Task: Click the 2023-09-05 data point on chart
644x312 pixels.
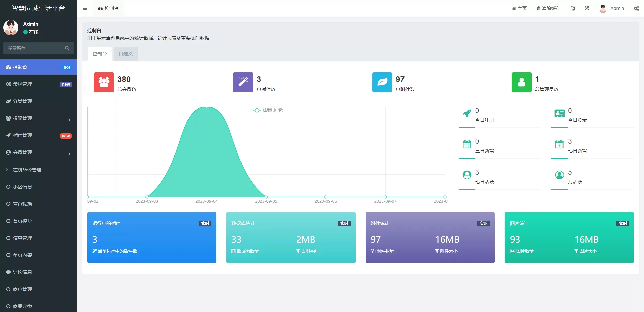Action: (x=266, y=197)
